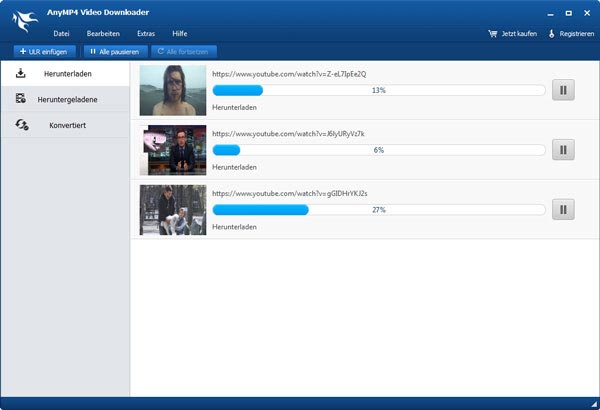Click Registrieren link
This screenshot has width=600, height=410.
tap(577, 34)
